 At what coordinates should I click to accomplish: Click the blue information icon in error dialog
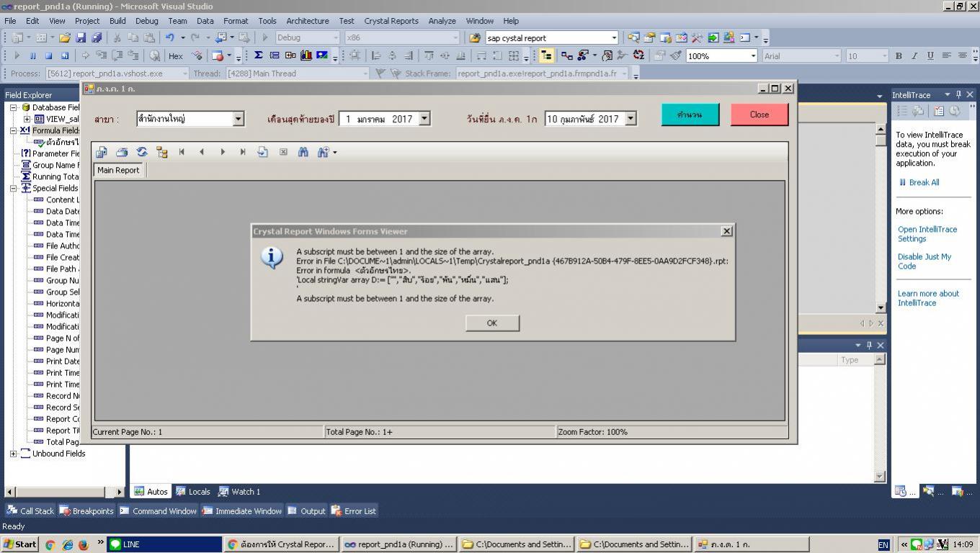tap(272, 257)
